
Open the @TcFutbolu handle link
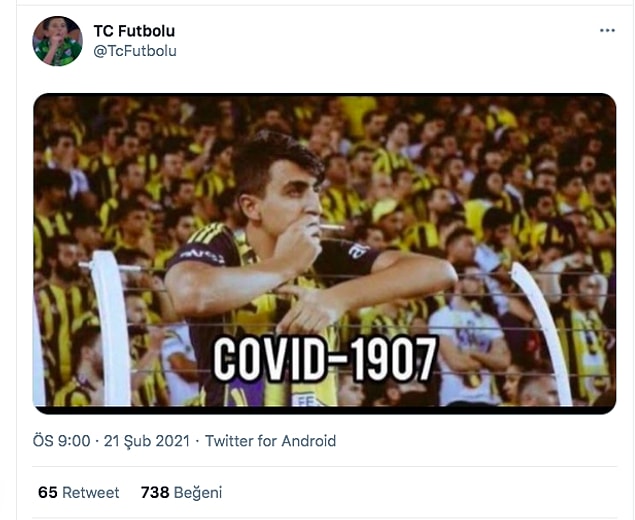pos(135,51)
